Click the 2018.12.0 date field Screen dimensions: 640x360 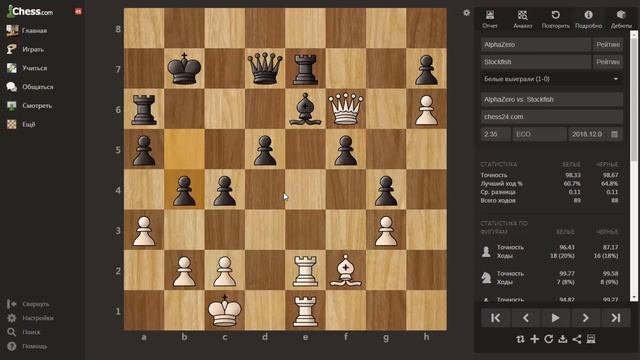[588, 134]
